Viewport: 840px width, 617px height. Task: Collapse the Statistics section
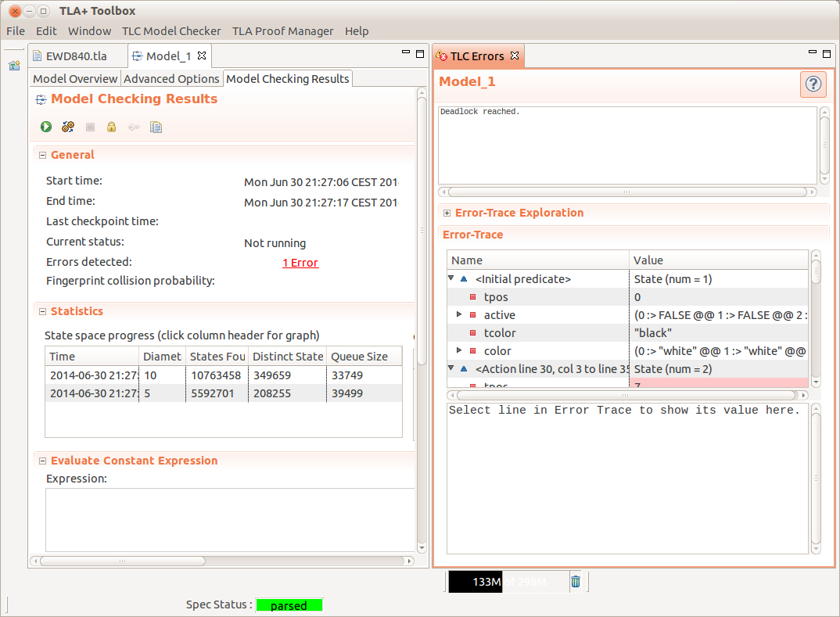coord(43,311)
